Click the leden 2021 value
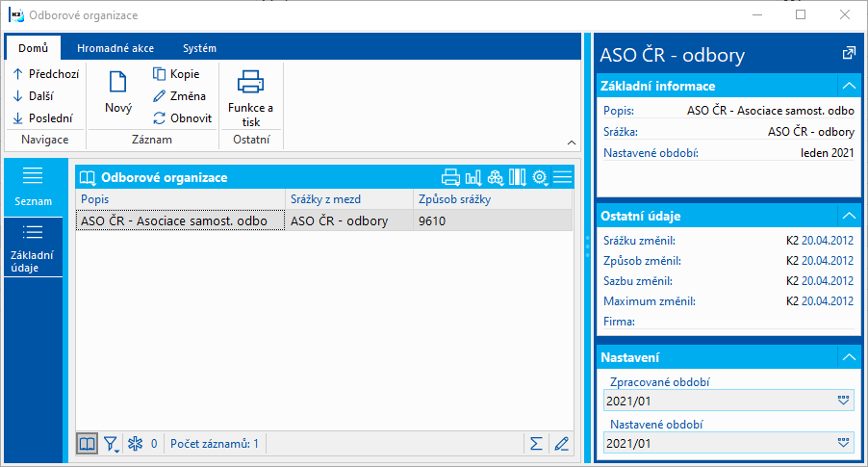The image size is (868, 467). pyautogui.click(x=827, y=153)
